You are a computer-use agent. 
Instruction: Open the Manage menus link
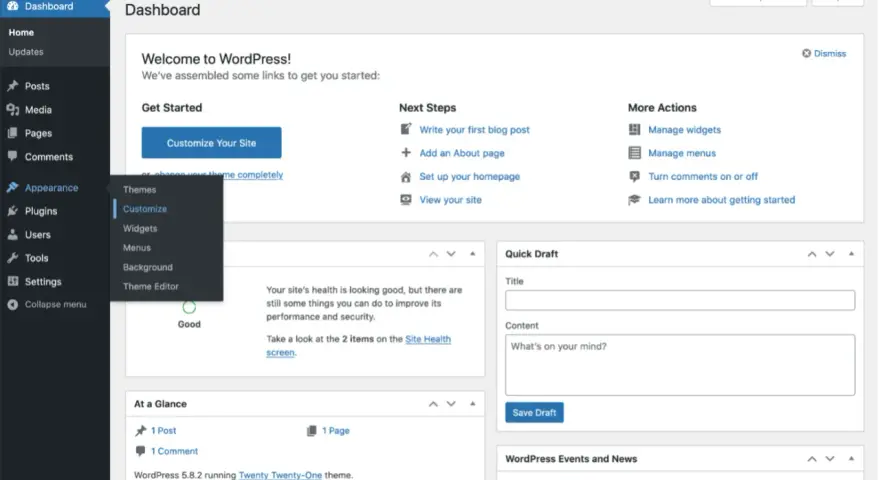pyautogui.click(x=682, y=153)
